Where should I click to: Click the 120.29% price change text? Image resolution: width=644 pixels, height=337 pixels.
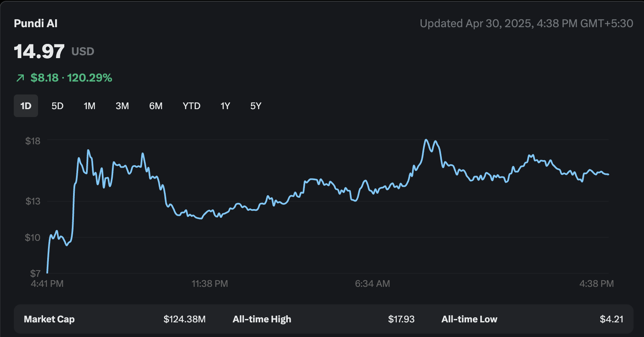pyautogui.click(x=89, y=78)
